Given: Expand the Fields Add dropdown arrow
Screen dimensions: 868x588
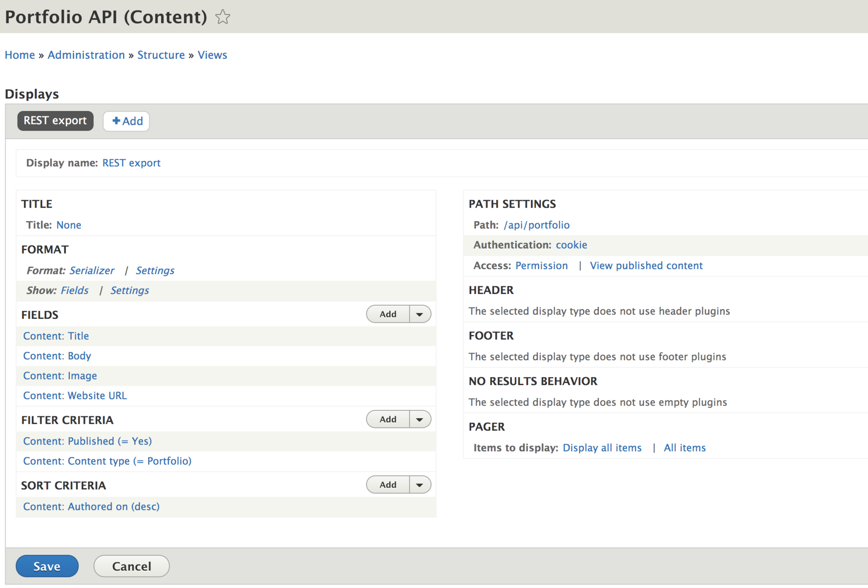Looking at the screenshot, I should click(420, 314).
